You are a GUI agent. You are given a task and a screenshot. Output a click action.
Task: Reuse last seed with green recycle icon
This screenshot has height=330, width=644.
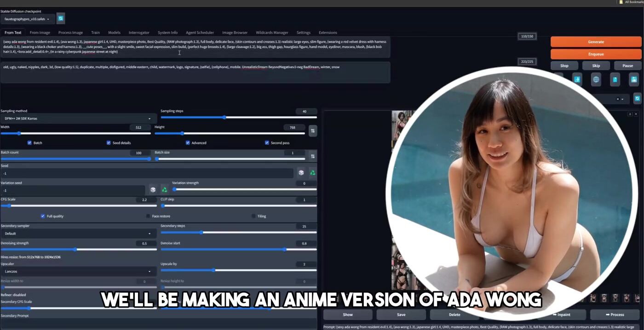pyautogui.click(x=312, y=173)
